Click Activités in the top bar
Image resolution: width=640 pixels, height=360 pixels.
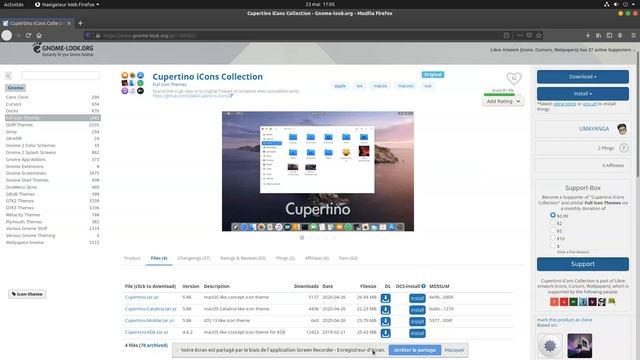[x=13, y=4]
